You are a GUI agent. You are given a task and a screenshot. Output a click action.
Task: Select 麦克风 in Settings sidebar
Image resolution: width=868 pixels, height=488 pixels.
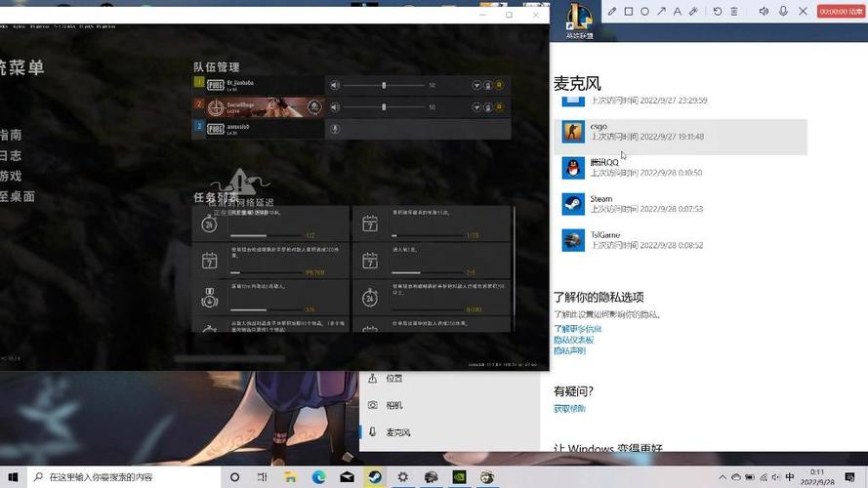pyautogui.click(x=449, y=432)
